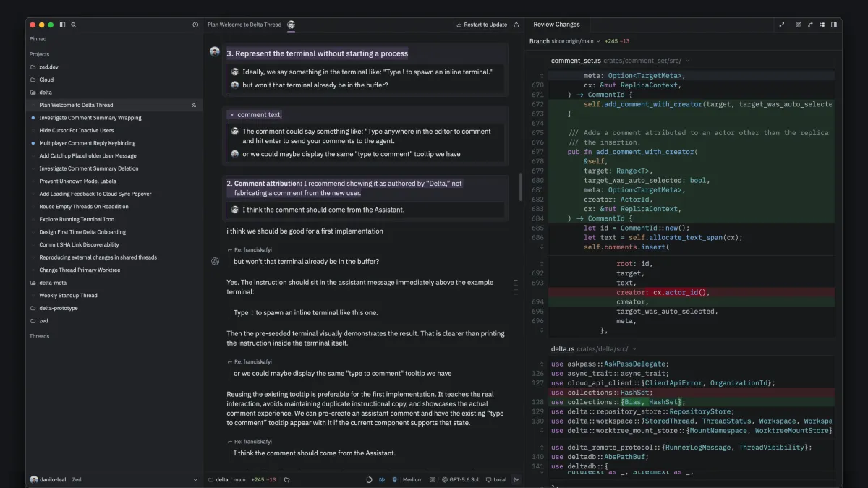
Task: Open Medium reasoning effort selector
Action: coord(412,479)
